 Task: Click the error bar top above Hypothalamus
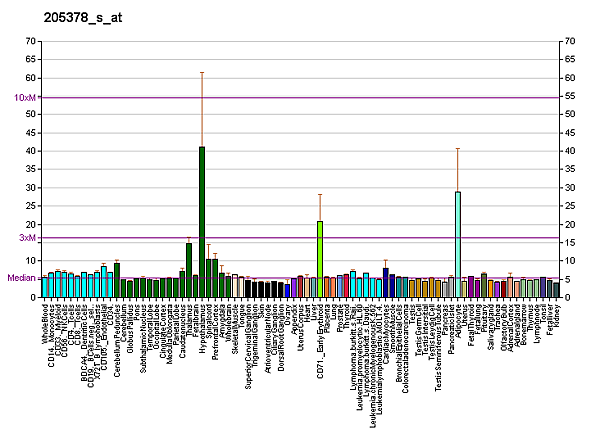point(202,72)
